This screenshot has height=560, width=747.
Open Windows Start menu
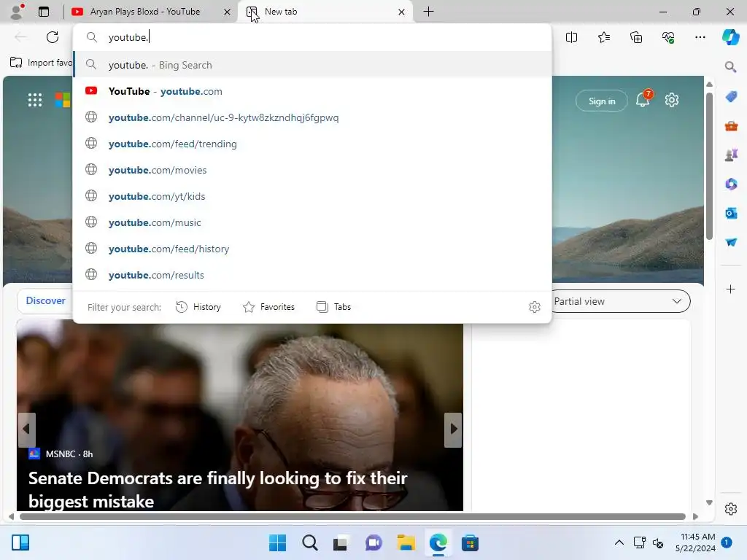277,542
